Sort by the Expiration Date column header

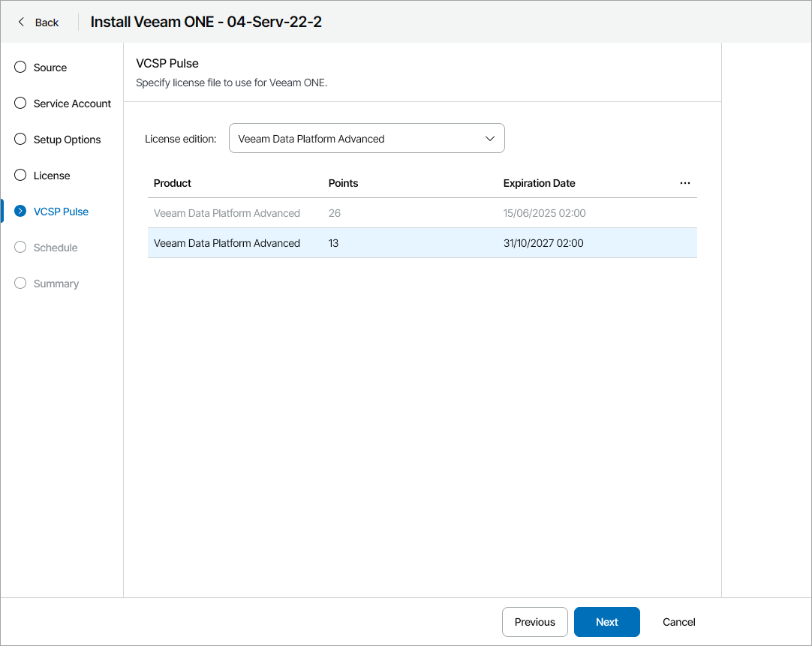[x=539, y=183]
